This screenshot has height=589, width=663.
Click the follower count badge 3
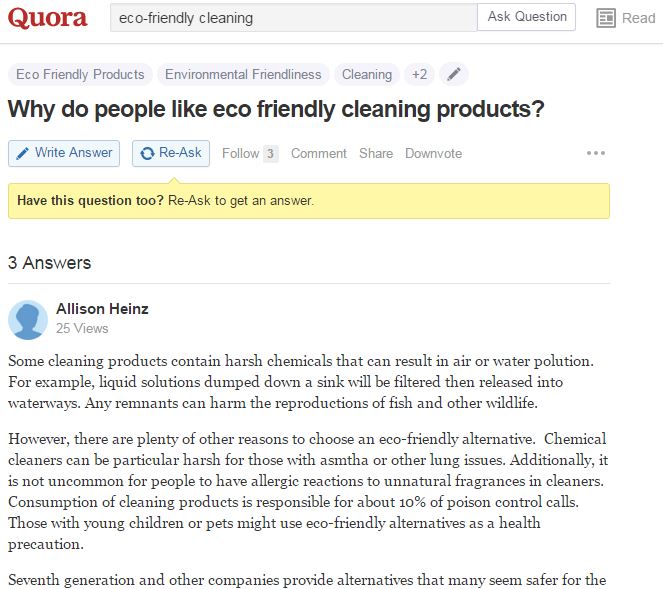click(x=270, y=153)
